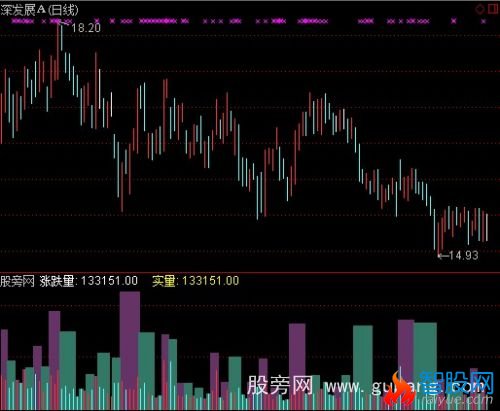This screenshot has width=500, height=411.
Task: Select the 涨跌量: 133151.00 indicator readout
Action: tap(89, 281)
